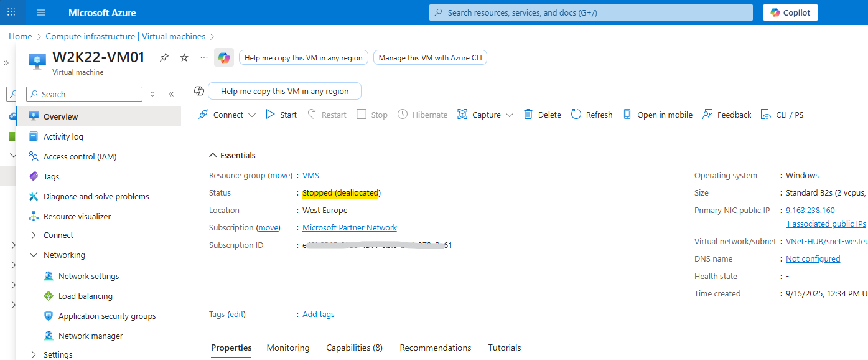Open the Capabilities (8) tab
This screenshot has height=360, width=868.
pos(355,348)
